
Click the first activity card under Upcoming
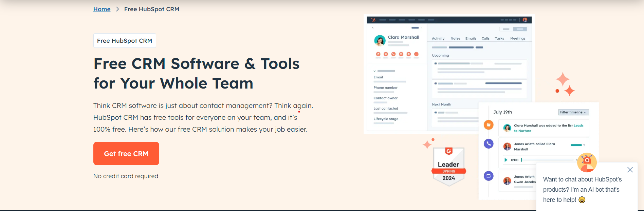click(x=479, y=69)
